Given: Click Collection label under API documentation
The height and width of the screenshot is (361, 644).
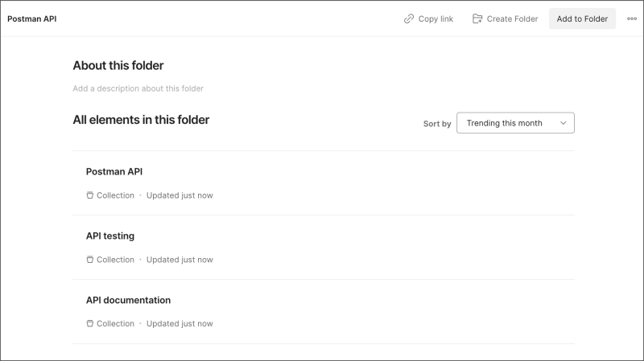Looking at the screenshot, I should tap(115, 324).
